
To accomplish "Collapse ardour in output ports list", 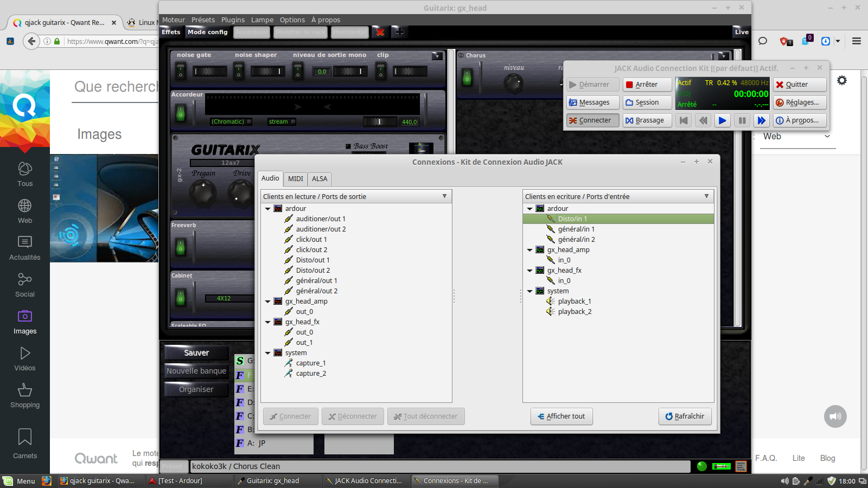I will click(267, 209).
